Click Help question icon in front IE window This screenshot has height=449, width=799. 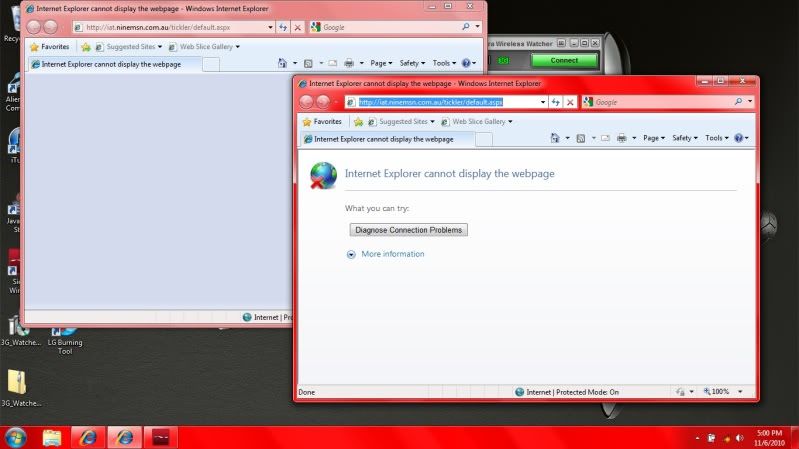(x=738, y=138)
